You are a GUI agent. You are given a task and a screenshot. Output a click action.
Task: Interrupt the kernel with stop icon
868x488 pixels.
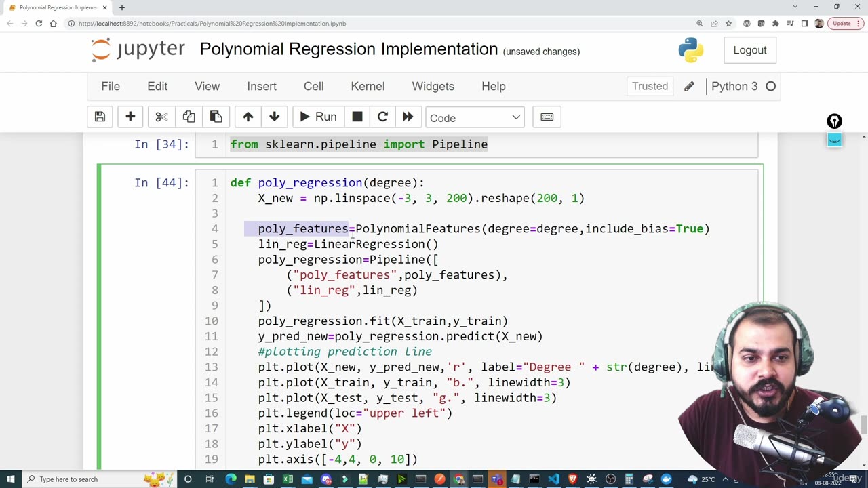point(357,117)
